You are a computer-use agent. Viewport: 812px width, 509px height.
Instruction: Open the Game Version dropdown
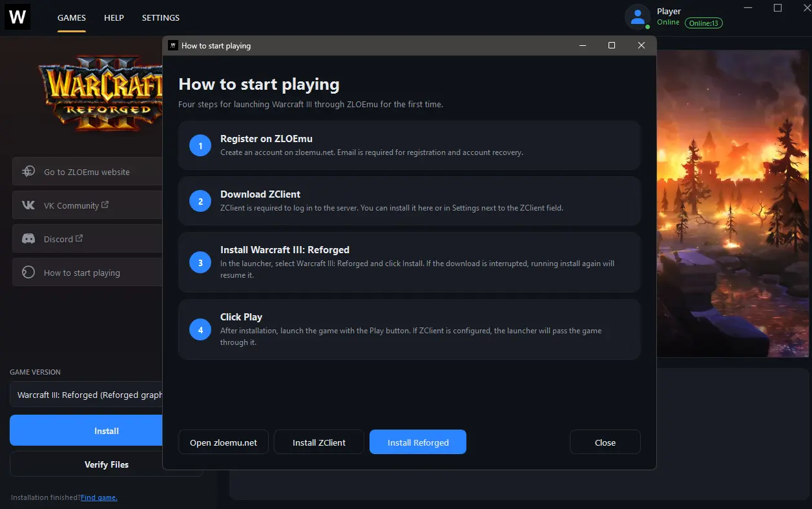[87, 395]
